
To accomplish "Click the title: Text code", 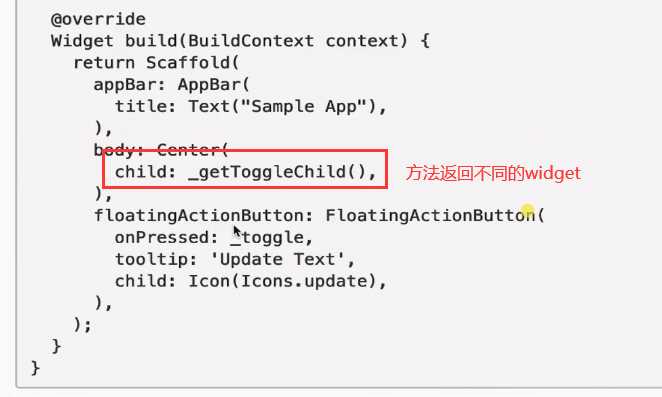I will click(172, 106).
